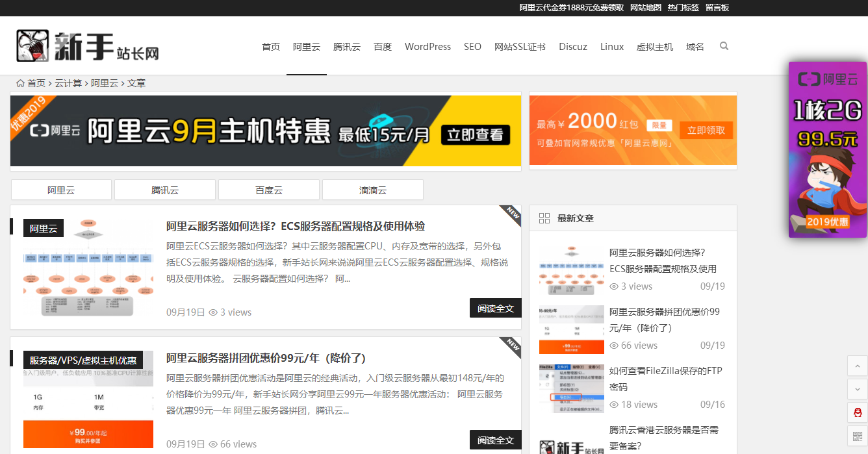Screen dimensions: 868x454
Task: Open the Linux navigation menu item
Action: coord(611,46)
